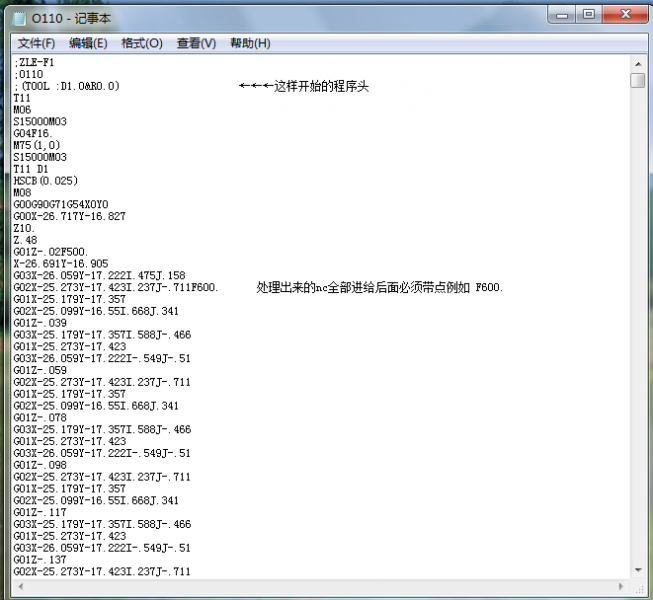Click the line G03X-26.059Y-17.222I.475J.158
The width and height of the screenshot is (653, 600).
(100, 276)
